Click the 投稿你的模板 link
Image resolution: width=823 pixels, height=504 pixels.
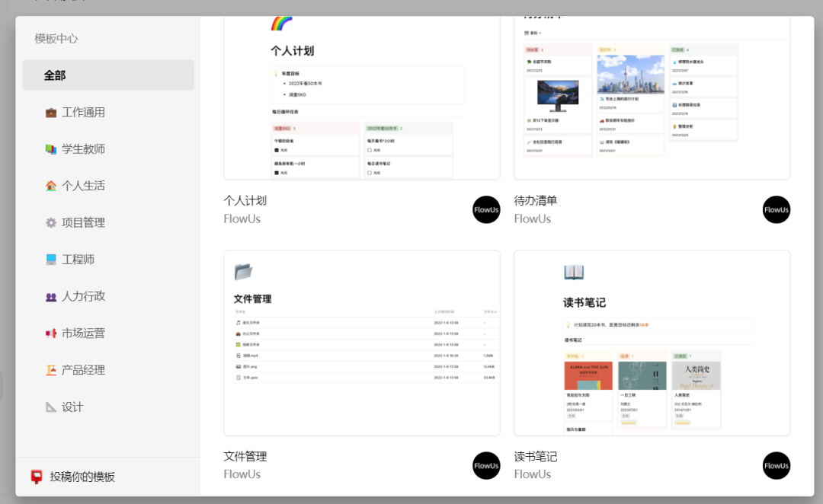[82, 477]
